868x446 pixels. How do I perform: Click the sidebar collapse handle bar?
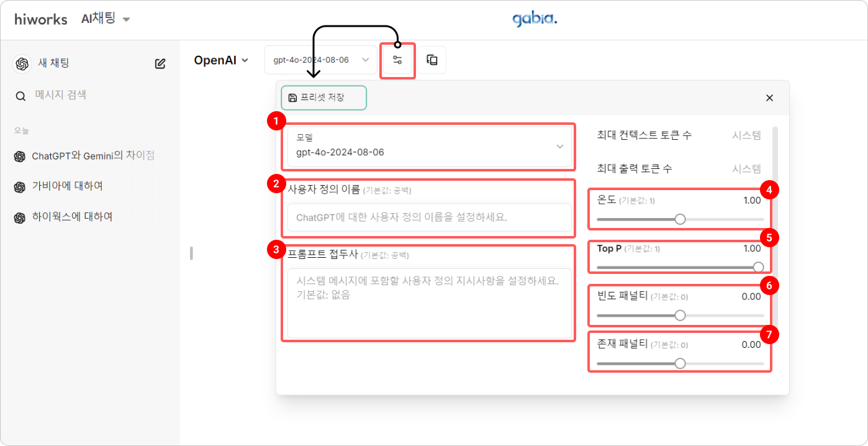(x=191, y=253)
